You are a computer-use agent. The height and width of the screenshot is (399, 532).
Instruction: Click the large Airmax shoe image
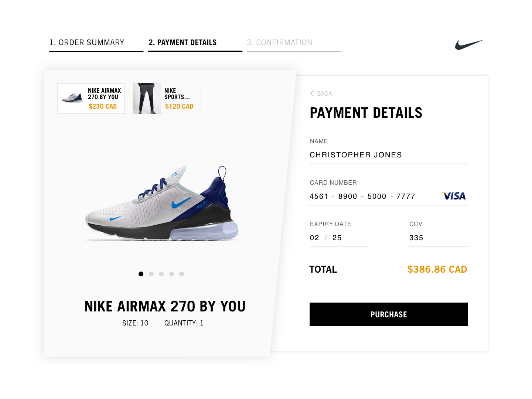162,205
